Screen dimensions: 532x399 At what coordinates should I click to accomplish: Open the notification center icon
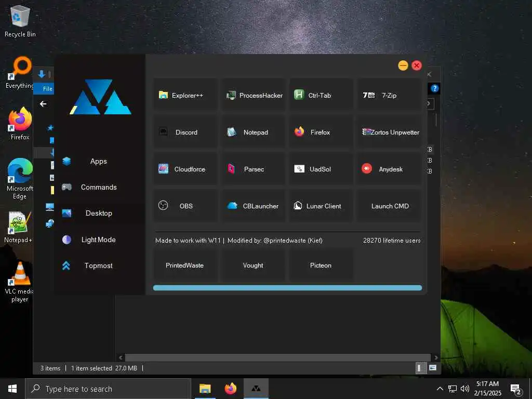coord(516,390)
